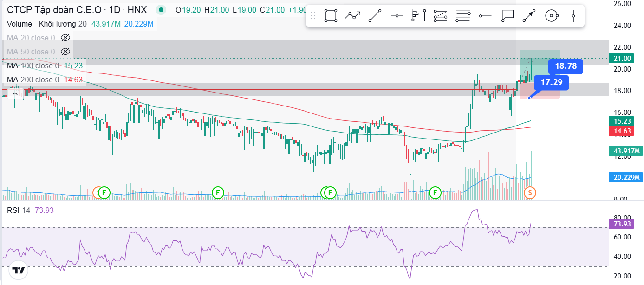This screenshot has width=644, height=285.
Task: Click the O19.20 open value in header
Action: click(x=188, y=10)
